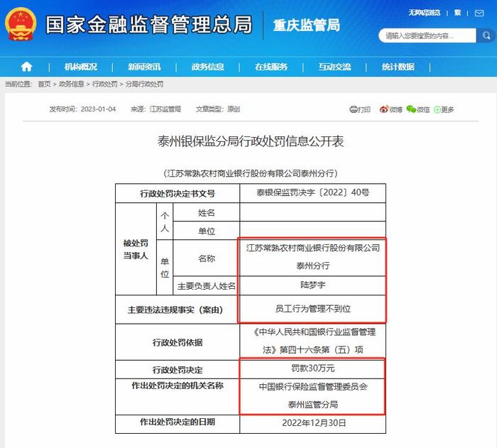Open the 互动交流 menu
Screen dimensions: 497x448
[334, 67]
